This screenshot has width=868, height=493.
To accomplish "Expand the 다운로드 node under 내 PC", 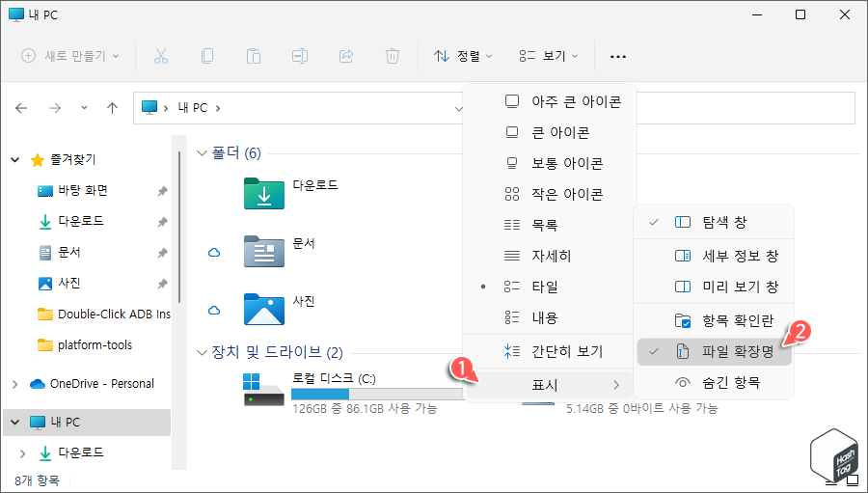I will click(x=23, y=453).
